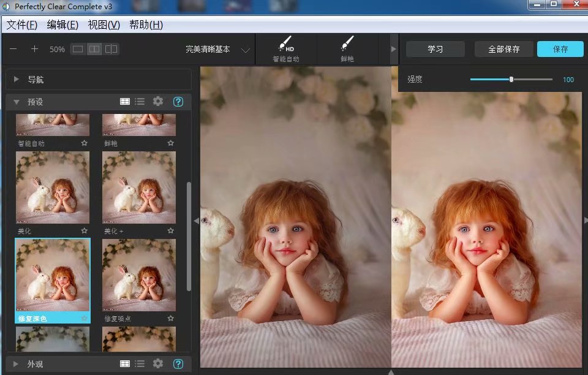Click the zoom in plus icon
This screenshot has height=375, width=588.
[x=35, y=49]
